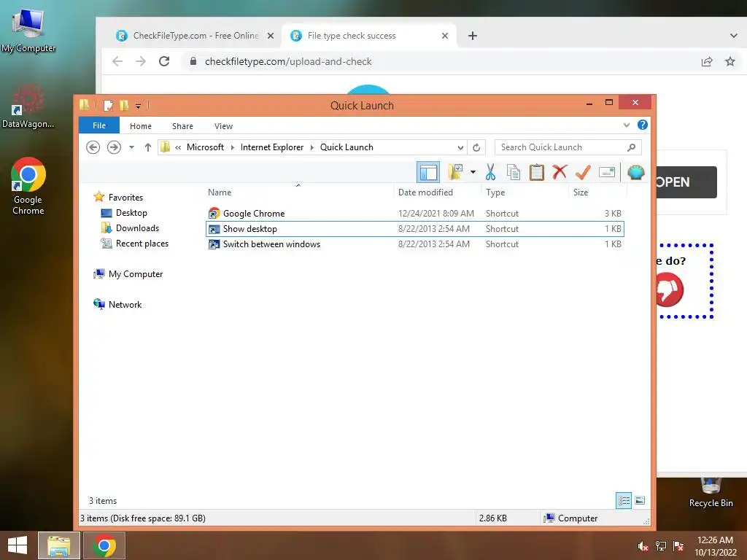The image size is (747, 560).
Task: Click muted volume tray icon
Action: [643, 546]
